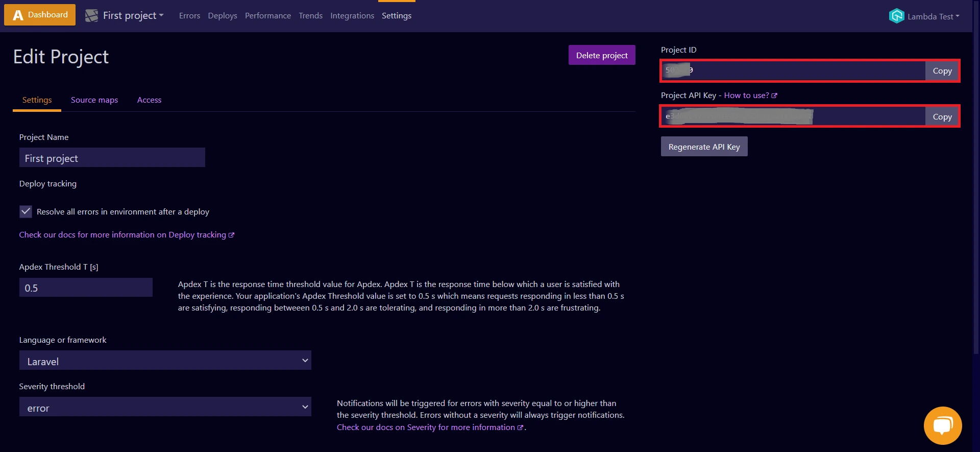Screen dimensions: 980x452
Task: Go to the Performance page
Action: 267,16
